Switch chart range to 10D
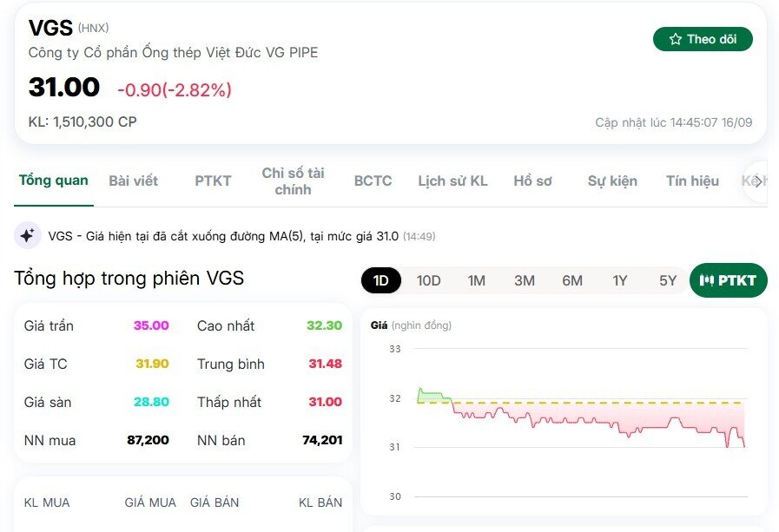This screenshot has width=779, height=532. (428, 280)
